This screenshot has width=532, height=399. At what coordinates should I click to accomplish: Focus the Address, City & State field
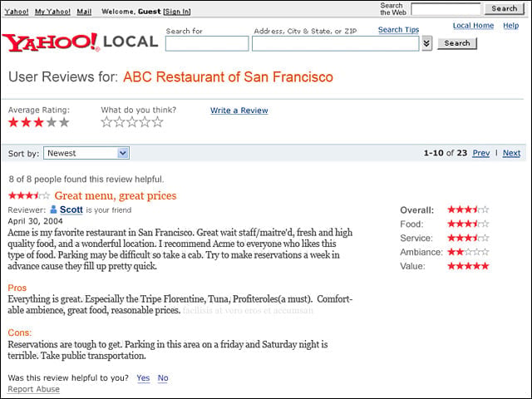coord(336,44)
